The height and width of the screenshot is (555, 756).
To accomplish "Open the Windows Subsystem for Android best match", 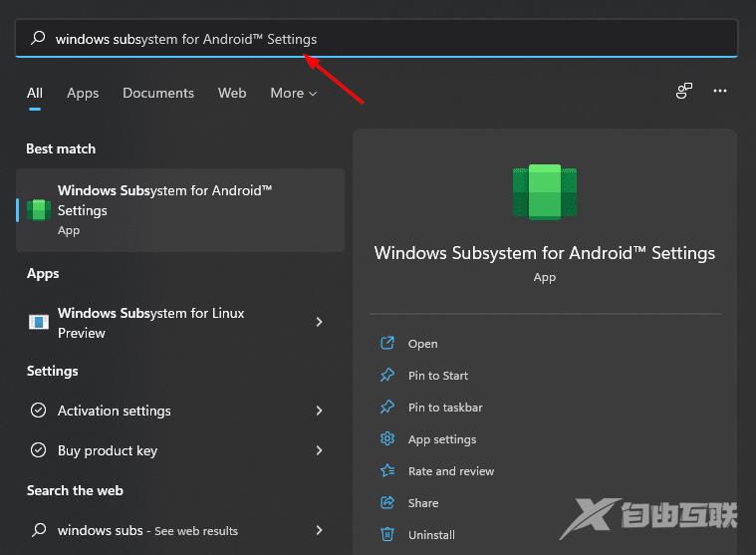I will 180,210.
